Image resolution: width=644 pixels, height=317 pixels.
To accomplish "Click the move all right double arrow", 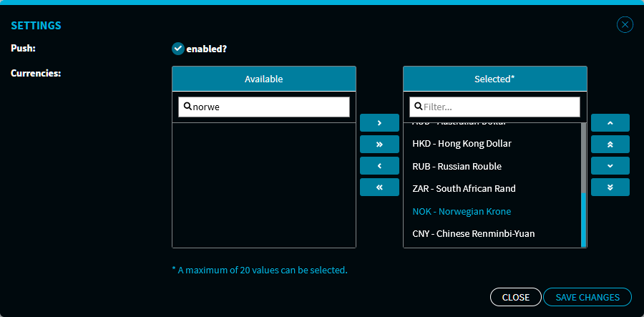I will [x=379, y=145].
